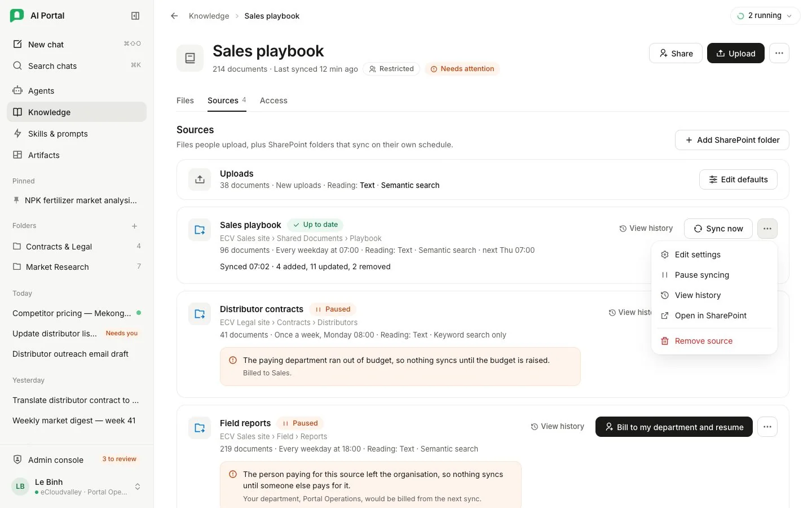
Task: Open Search chats
Action: pos(77,66)
